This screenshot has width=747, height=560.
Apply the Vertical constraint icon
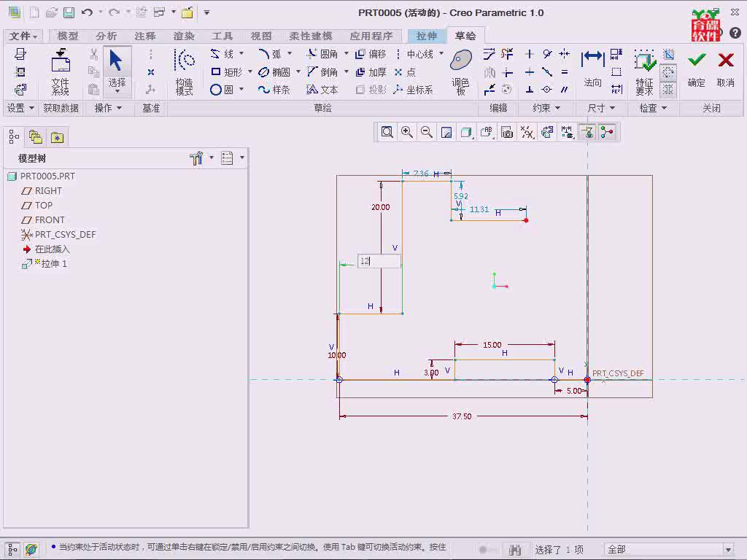pyautogui.click(x=530, y=54)
